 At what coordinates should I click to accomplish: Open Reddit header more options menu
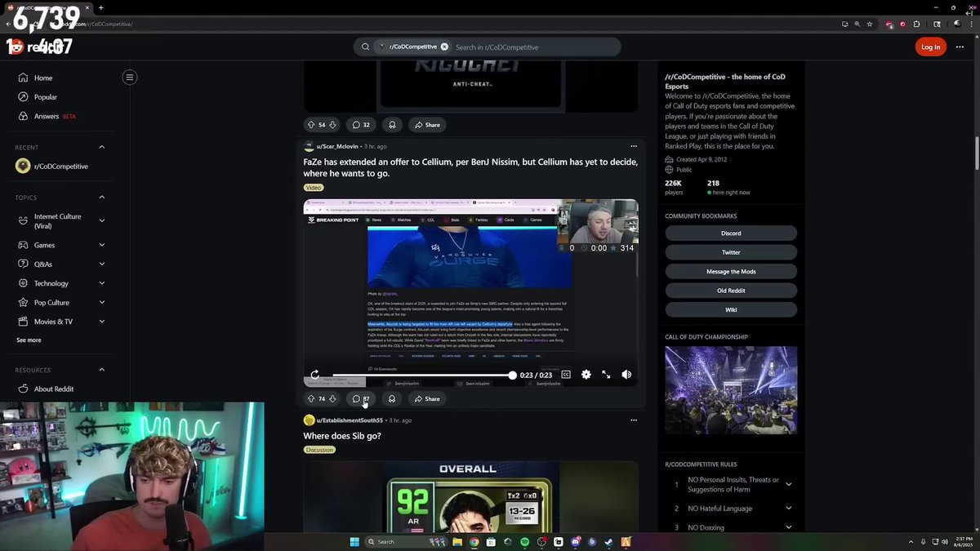point(960,47)
